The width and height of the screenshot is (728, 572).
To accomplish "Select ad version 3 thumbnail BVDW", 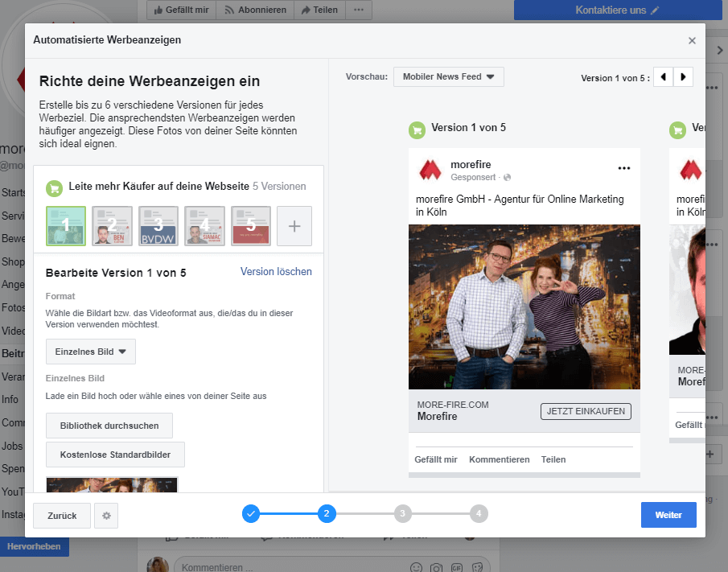I will click(x=158, y=226).
